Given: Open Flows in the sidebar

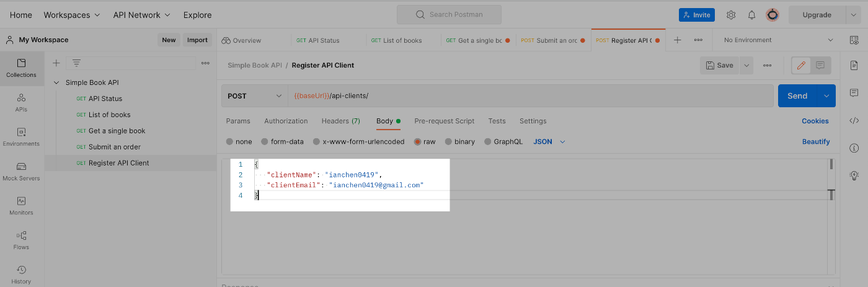Looking at the screenshot, I should 22,241.
